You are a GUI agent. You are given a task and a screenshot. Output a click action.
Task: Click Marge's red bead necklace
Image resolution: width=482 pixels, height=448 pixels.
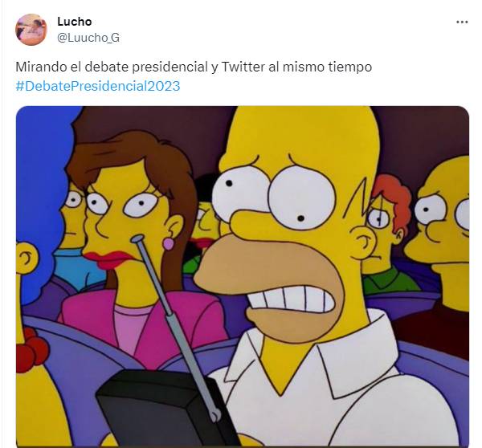point(31,350)
